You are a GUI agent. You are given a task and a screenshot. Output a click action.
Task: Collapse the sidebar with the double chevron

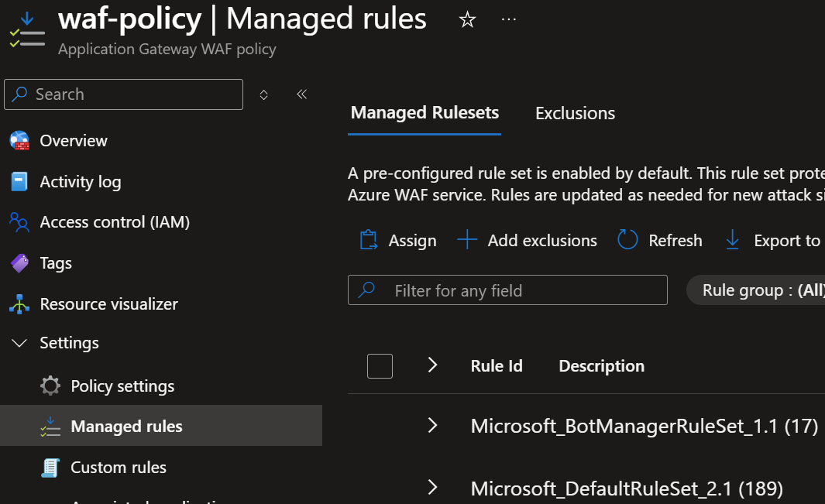click(301, 94)
